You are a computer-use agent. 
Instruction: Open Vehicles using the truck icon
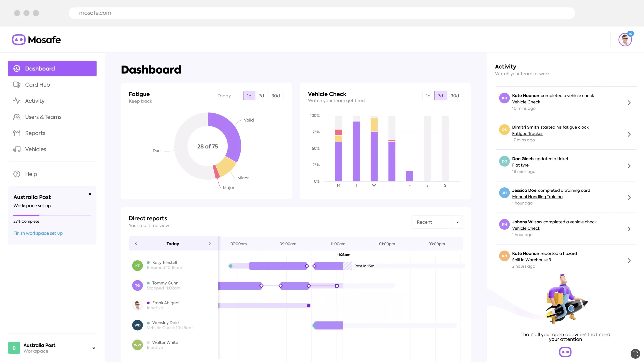click(17, 149)
